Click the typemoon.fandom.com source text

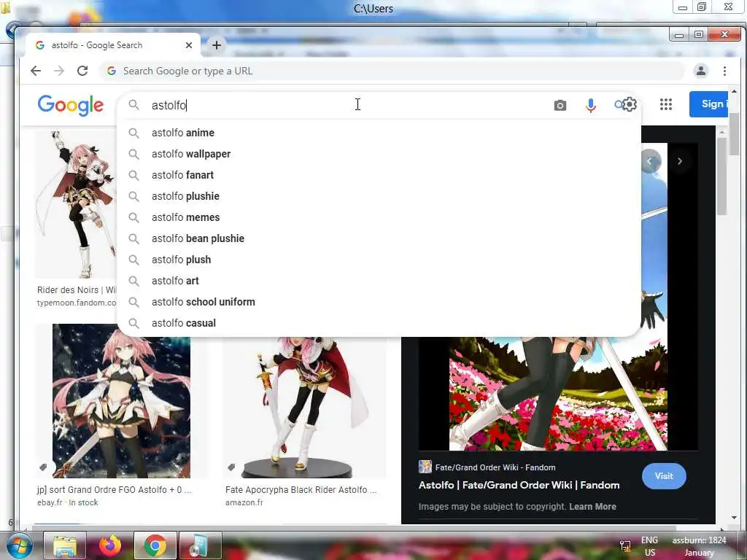tap(77, 303)
